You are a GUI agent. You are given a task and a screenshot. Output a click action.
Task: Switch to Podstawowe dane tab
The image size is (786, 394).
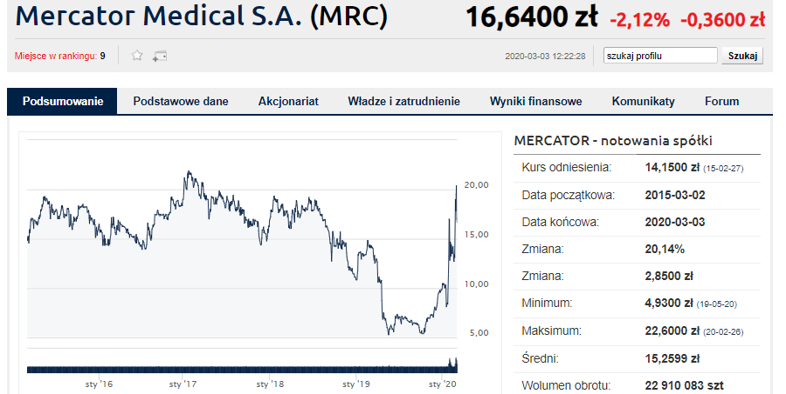click(x=180, y=101)
